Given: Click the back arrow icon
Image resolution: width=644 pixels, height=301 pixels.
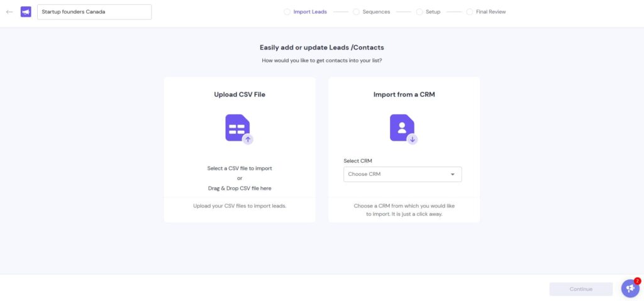Looking at the screenshot, I should click(9, 12).
